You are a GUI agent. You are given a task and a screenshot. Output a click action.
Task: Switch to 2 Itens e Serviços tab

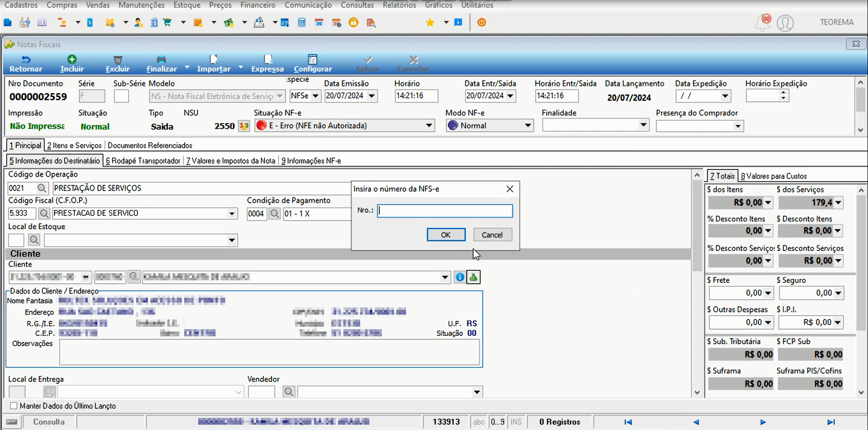click(74, 145)
